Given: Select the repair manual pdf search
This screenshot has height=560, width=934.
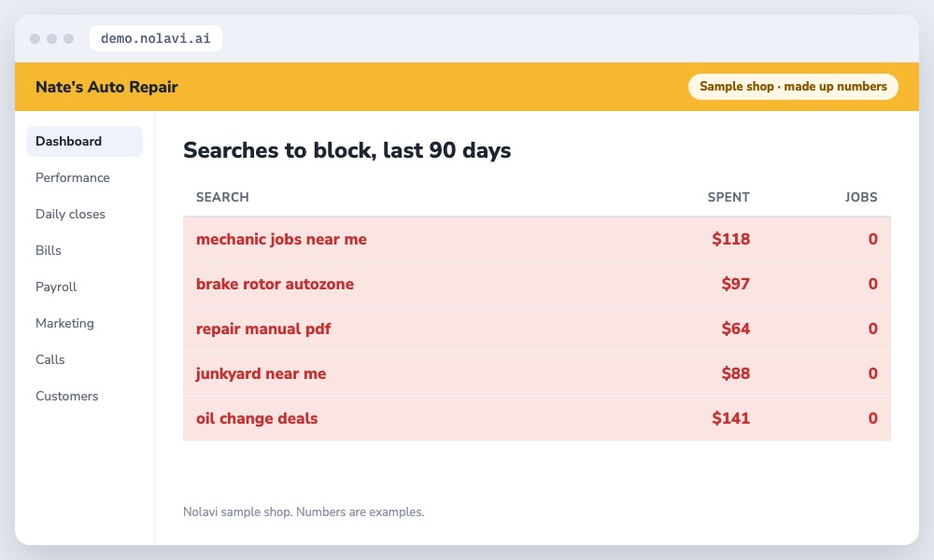Looking at the screenshot, I should pyautogui.click(x=263, y=329).
